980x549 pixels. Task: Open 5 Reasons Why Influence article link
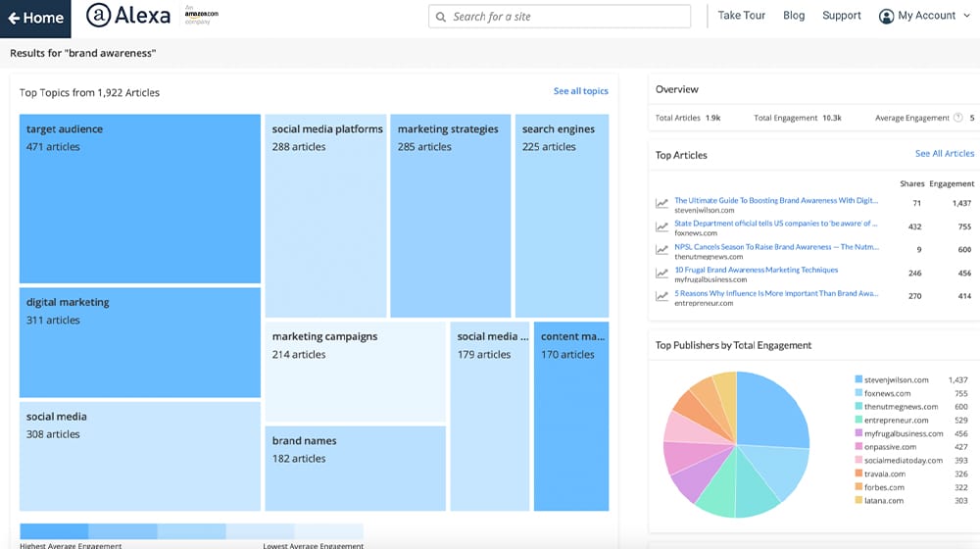(776, 293)
